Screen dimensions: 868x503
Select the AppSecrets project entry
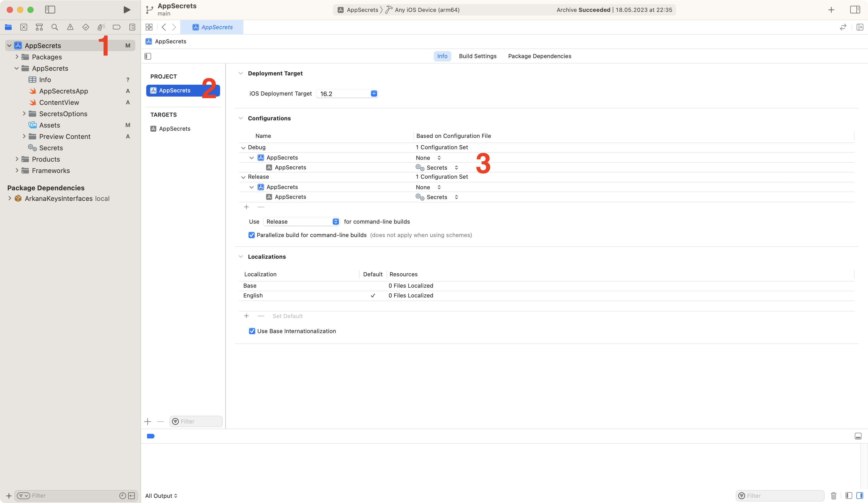tap(183, 91)
